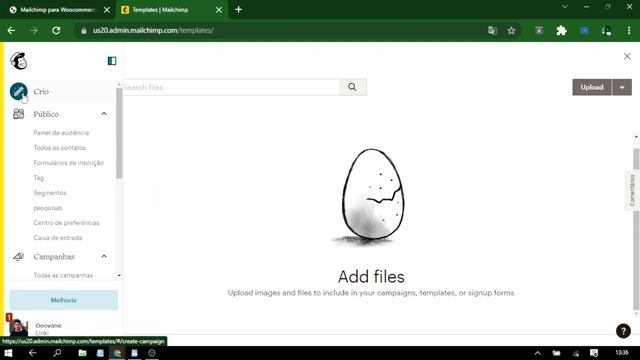This screenshot has height=360, width=640.
Task: Click the taskbar clock
Action: tap(622, 353)
